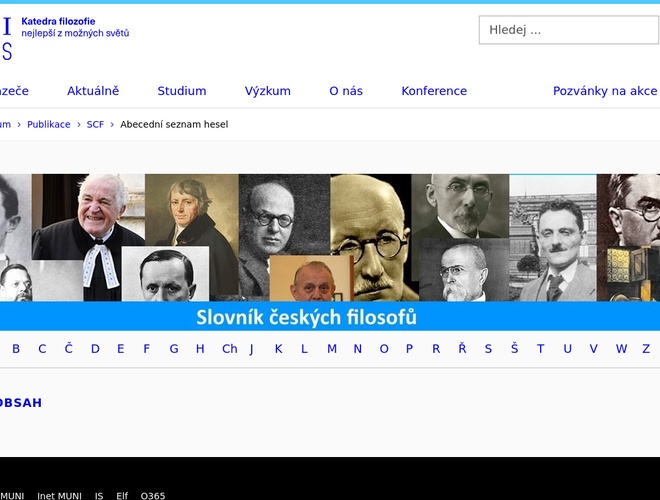Open the Aktuálně menu item
Image resolution: width=660 pixels, height=500 pixels.
(x=93, y=91)
